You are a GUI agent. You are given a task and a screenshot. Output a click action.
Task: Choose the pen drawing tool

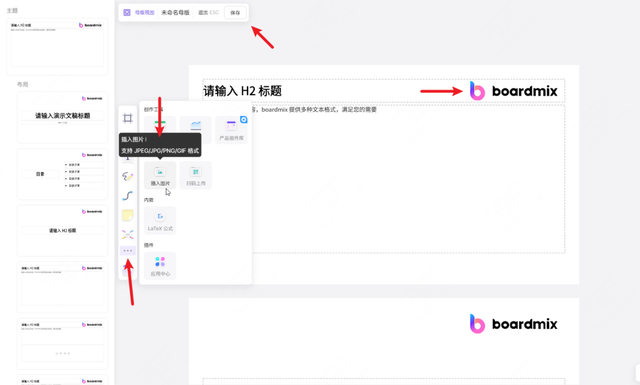pyautogui.click(x=127, y=176)
